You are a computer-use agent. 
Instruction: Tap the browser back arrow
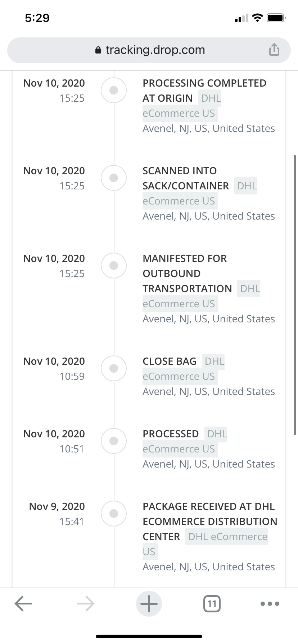coord(23,603)
